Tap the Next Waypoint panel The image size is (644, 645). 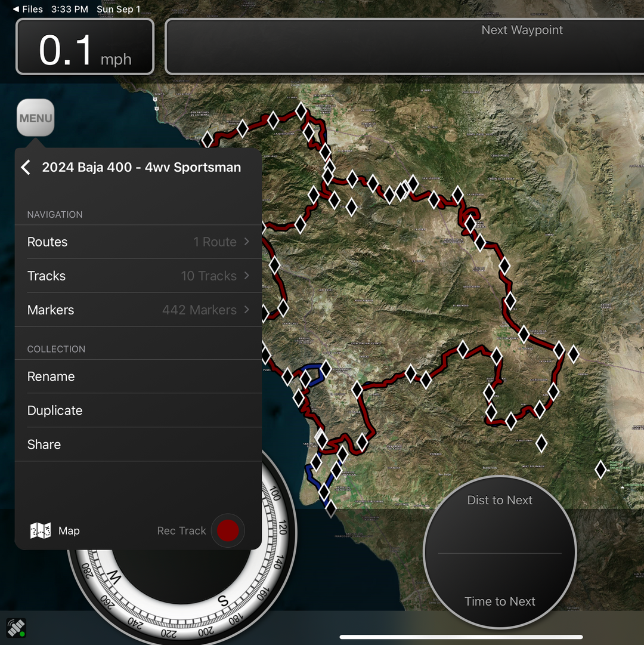[x=404, y=47]
